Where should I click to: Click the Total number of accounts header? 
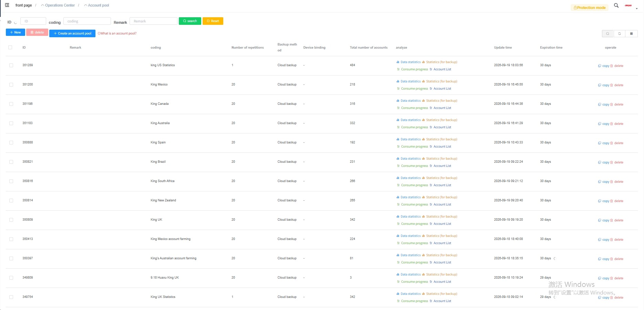(x=369, y=48)
